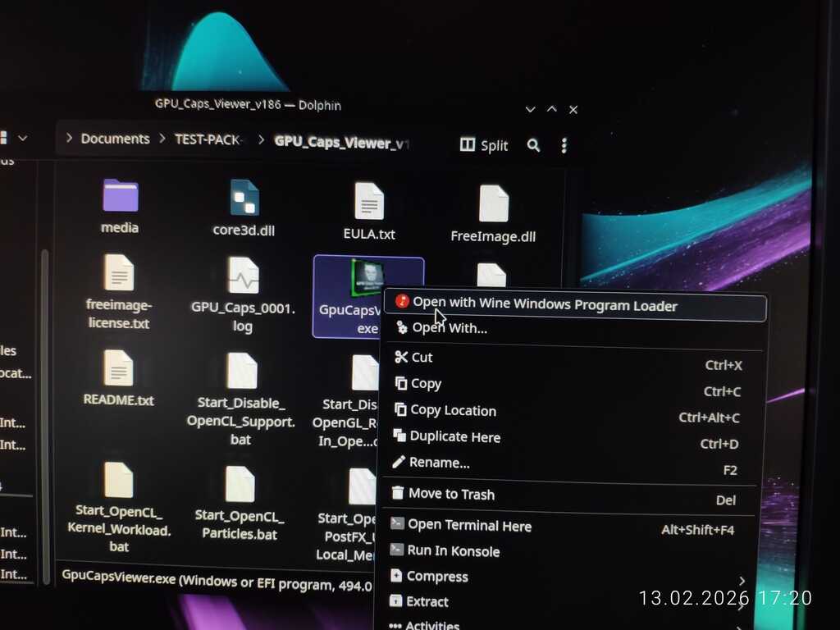
Task: Select freeimage-license.txt file icon
Action: tap(118, 272)
